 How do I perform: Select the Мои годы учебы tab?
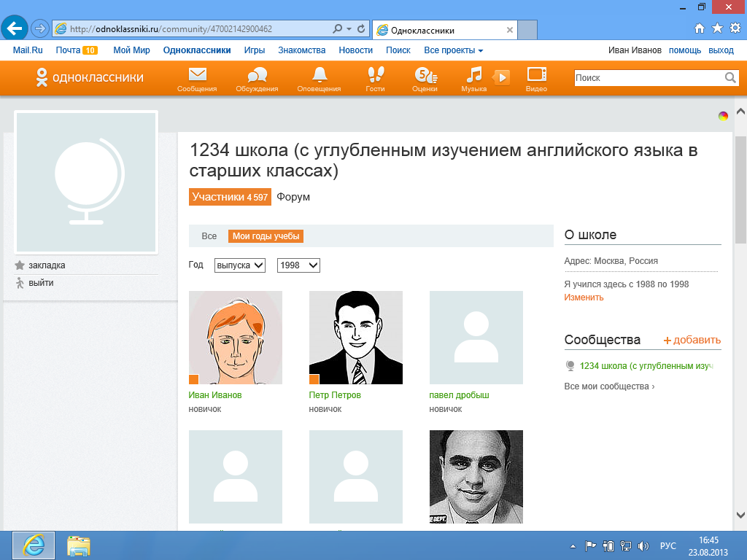[x=266, y=236]
